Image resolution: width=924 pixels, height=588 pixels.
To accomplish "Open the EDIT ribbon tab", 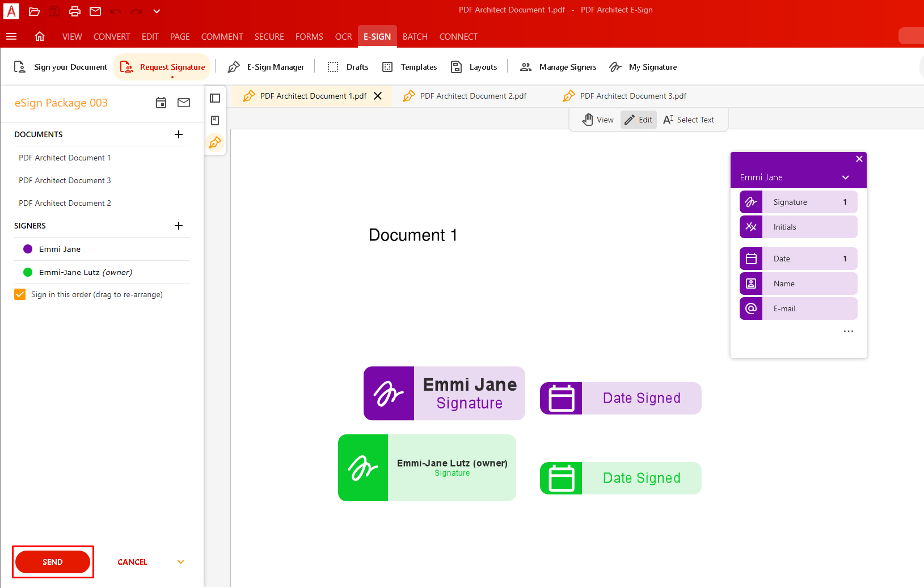I will (x=150, y=36).
